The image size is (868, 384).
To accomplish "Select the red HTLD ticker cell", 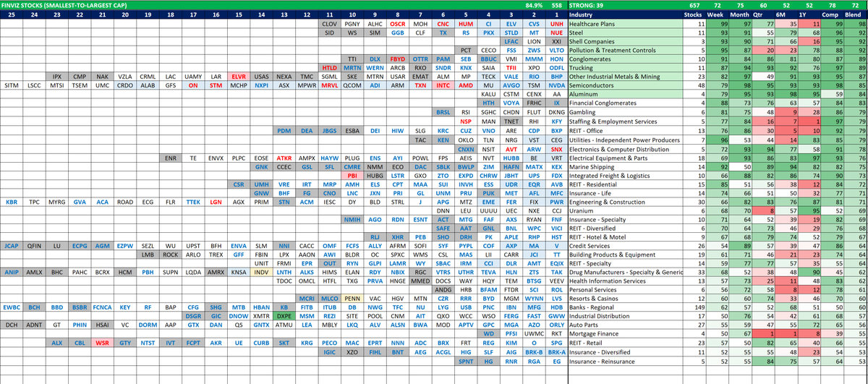I will [x=330, y=68].
